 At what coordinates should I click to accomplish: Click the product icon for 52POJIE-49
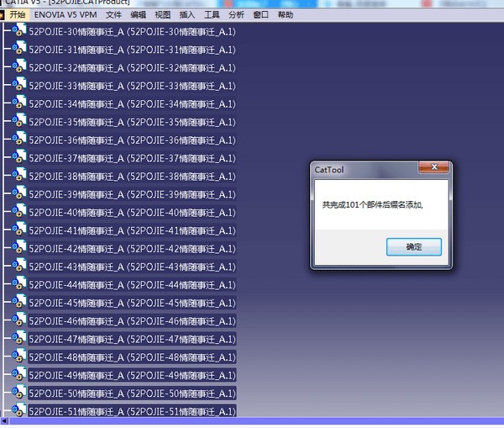click(x=19, y=373)
